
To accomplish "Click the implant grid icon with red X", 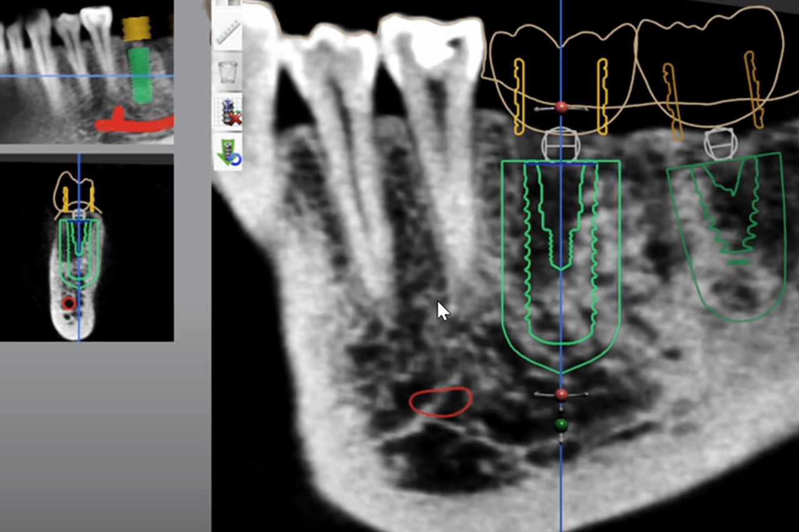I will coord(228,112).
